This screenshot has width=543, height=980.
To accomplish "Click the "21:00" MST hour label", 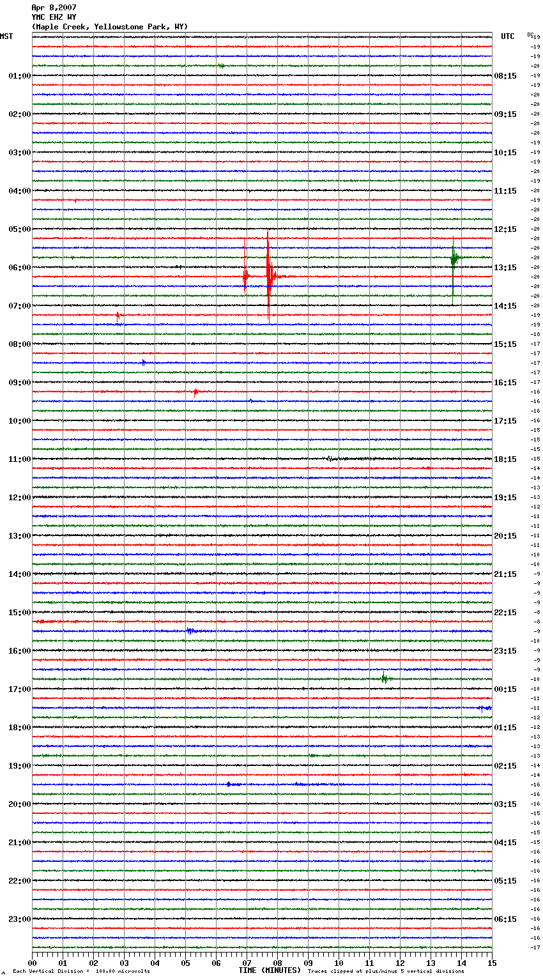I will point(20,843).
